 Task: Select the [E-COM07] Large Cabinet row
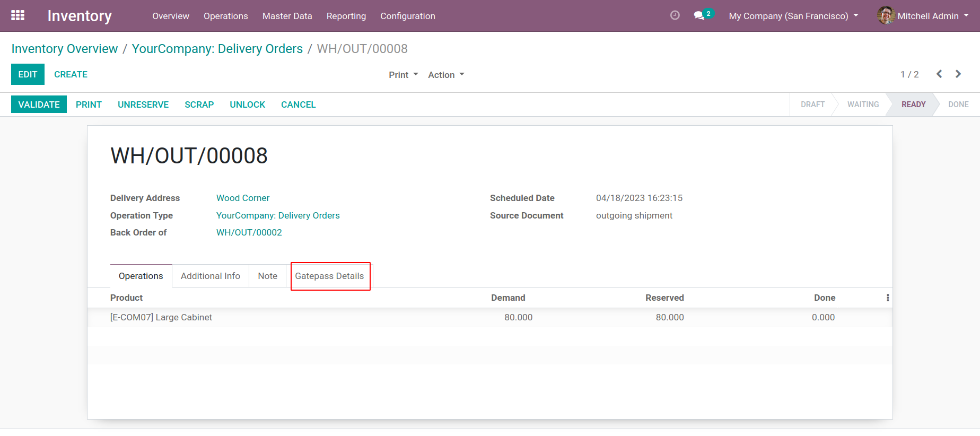pyautogui.click(x=490, y=317)
